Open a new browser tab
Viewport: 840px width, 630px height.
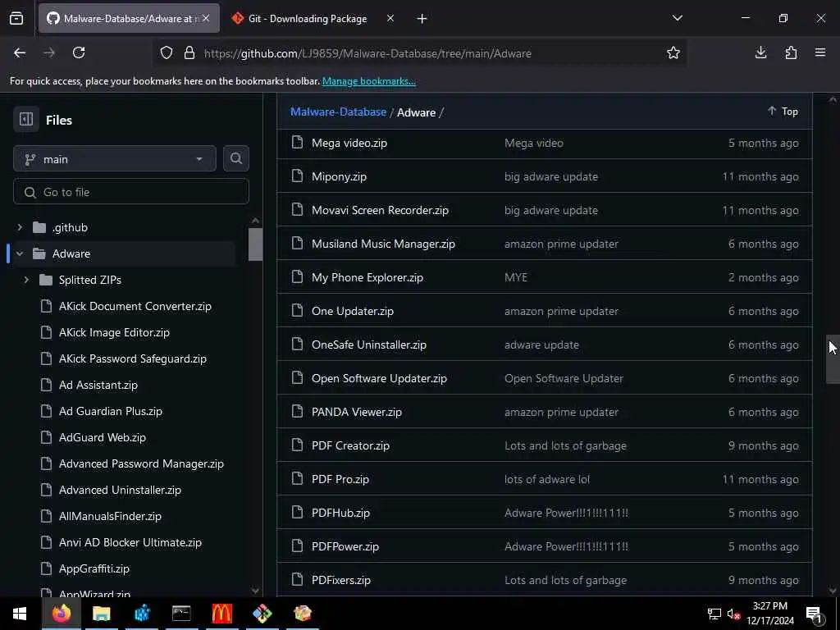click(x=422, y=19)
